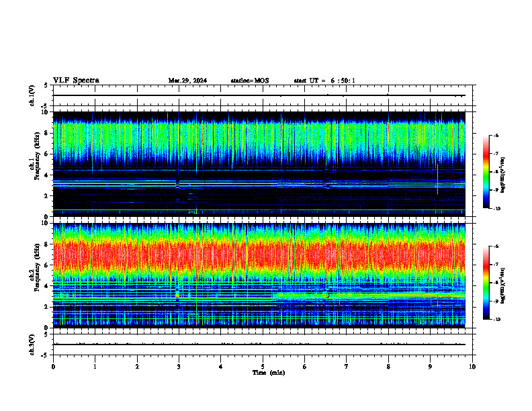Select the date text "Mar.29, 2024"
The width and height of the screenshot is (532, 411).
(187, 81)
